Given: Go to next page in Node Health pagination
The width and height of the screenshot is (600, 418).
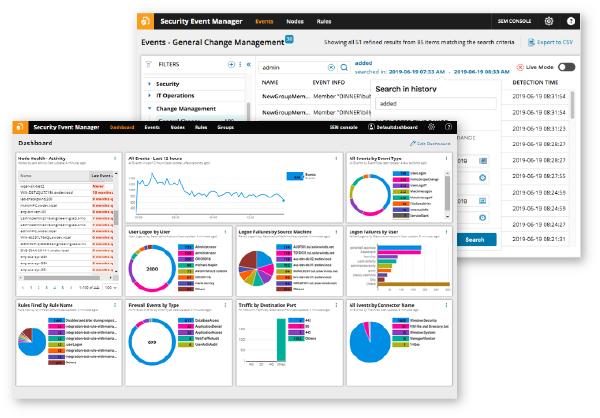Looking at the screenshot, I should tap(70, 287).
